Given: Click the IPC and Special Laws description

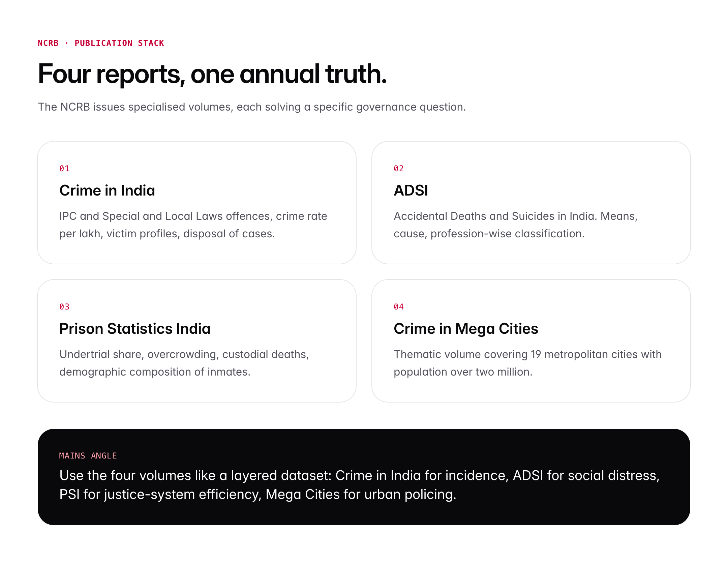Looking at the screenshot, I should point(193,225).
